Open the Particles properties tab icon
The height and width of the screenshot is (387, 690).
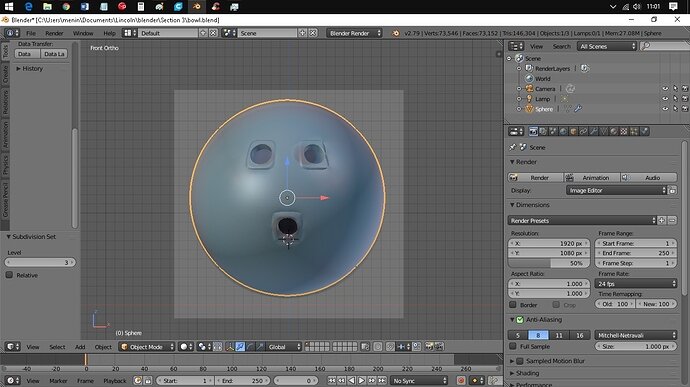click(x=634, y=131)
